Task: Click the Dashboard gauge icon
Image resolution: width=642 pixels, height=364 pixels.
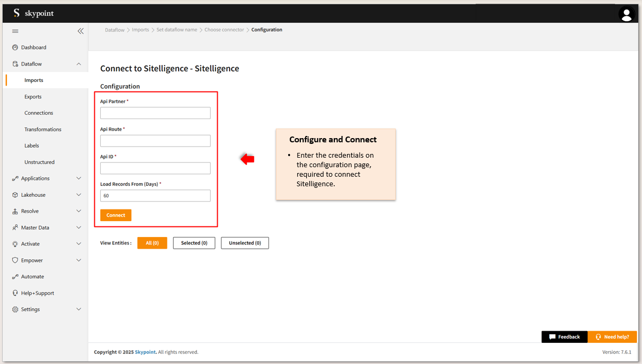Action: click(x=15, y=48)
